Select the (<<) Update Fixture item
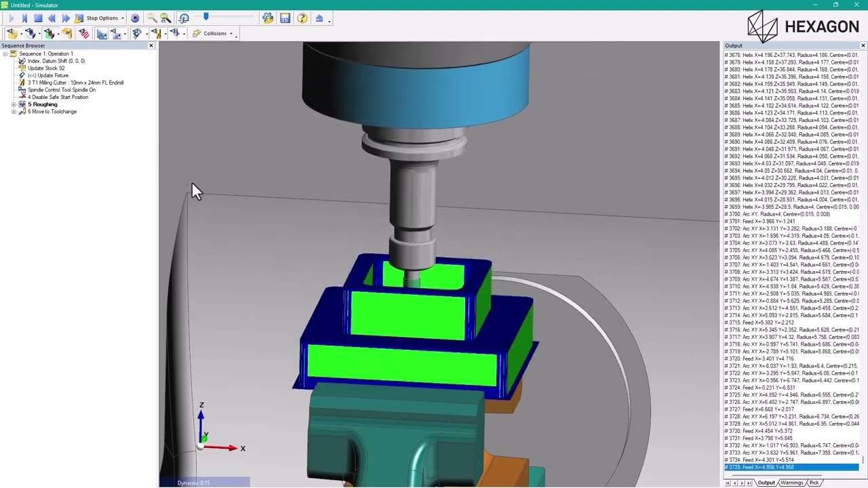The height and width of the screenshot is (488, 868). pyautogui.click(x=47, y=75)
